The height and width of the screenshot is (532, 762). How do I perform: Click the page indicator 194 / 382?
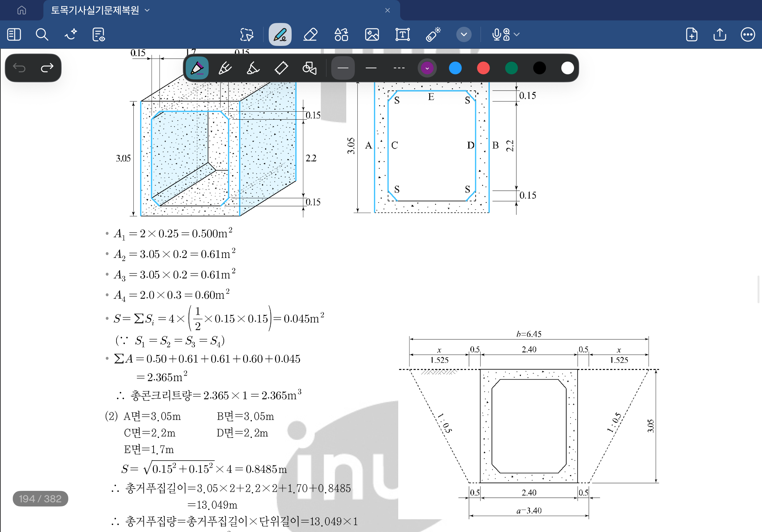tap(40, 499)
